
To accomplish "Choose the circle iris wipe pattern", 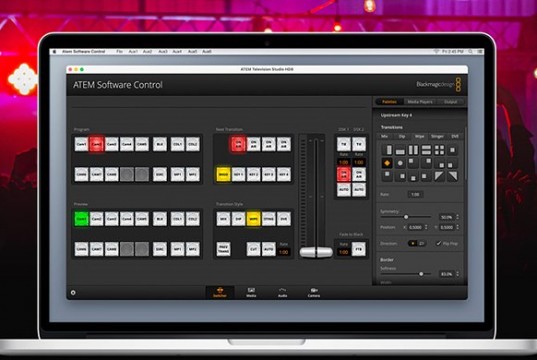I will click(400, 163).
